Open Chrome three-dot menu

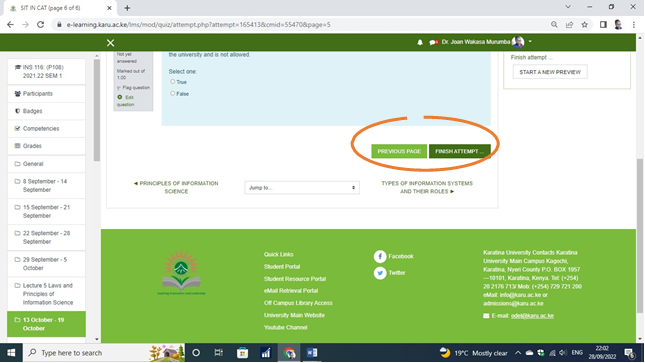pos(634,25)
